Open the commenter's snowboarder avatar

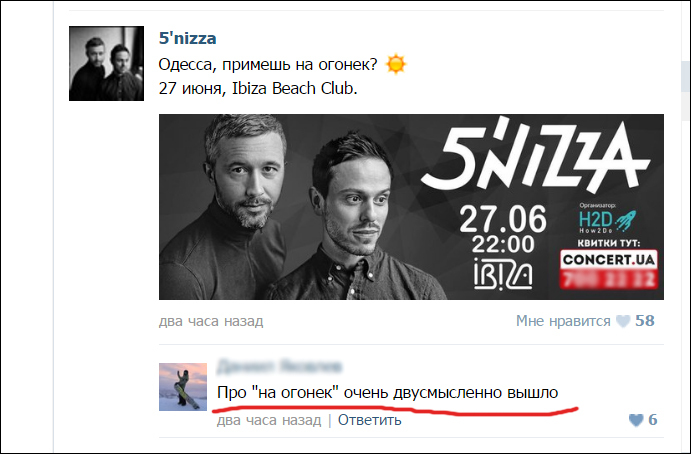pyautogui.click(x=183, y=387)
